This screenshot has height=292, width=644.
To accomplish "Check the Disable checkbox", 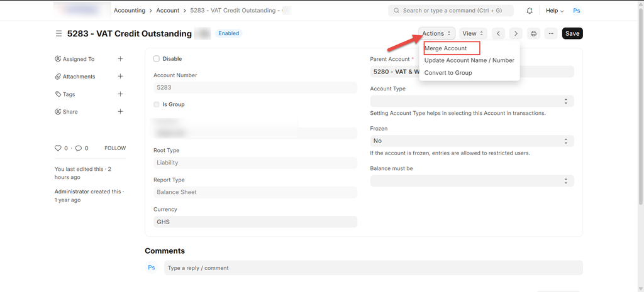I will 157,59.
